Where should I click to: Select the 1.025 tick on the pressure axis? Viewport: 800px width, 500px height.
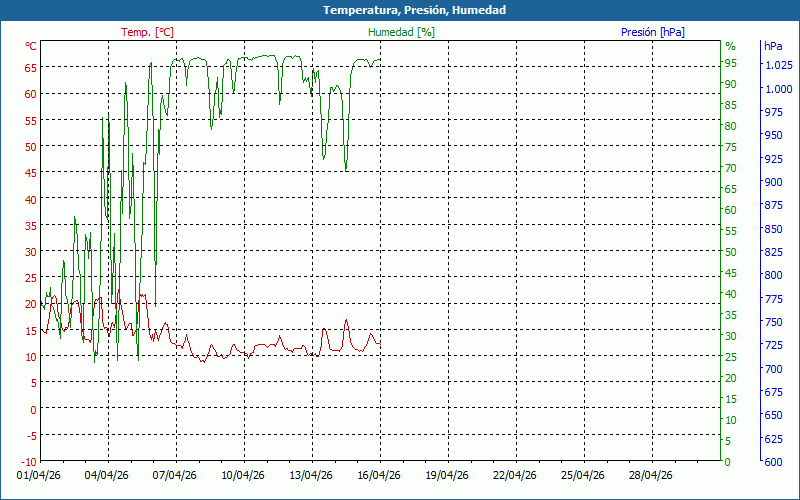(x=777, y=66)
